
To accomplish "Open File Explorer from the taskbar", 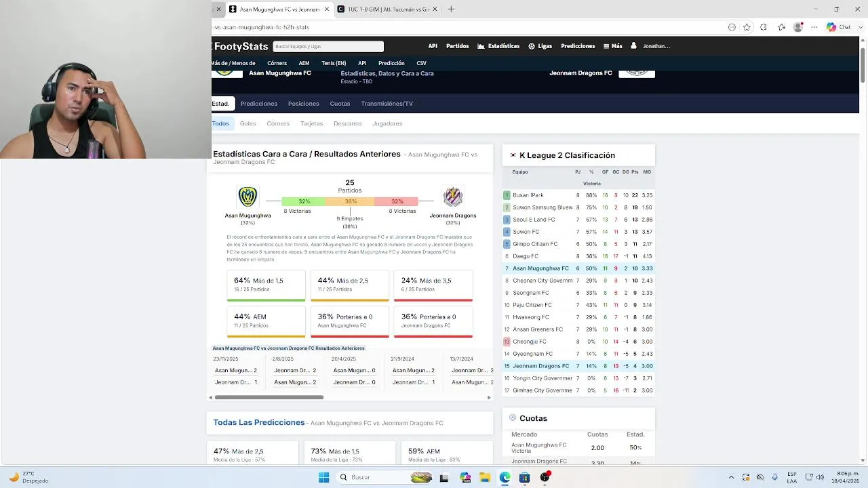I will pos(485,477).
